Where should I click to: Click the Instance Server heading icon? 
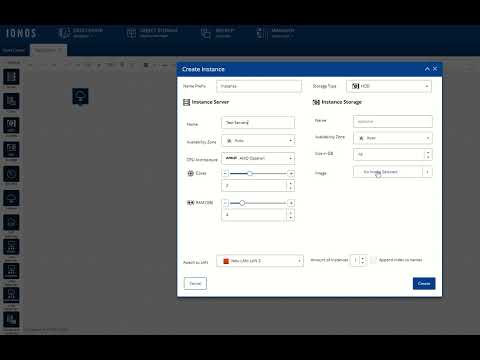point(186,102)
